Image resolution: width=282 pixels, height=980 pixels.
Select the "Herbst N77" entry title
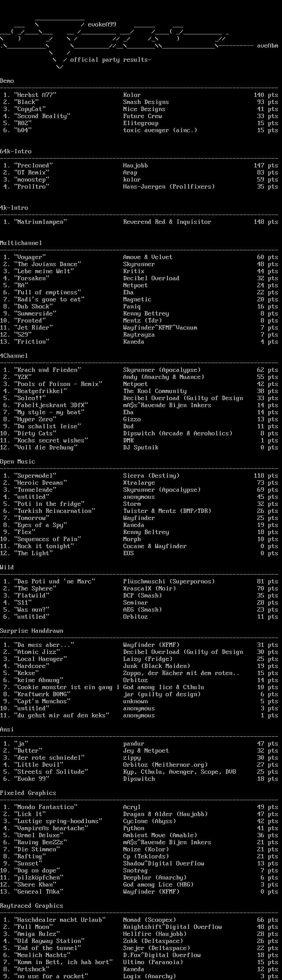35,95
